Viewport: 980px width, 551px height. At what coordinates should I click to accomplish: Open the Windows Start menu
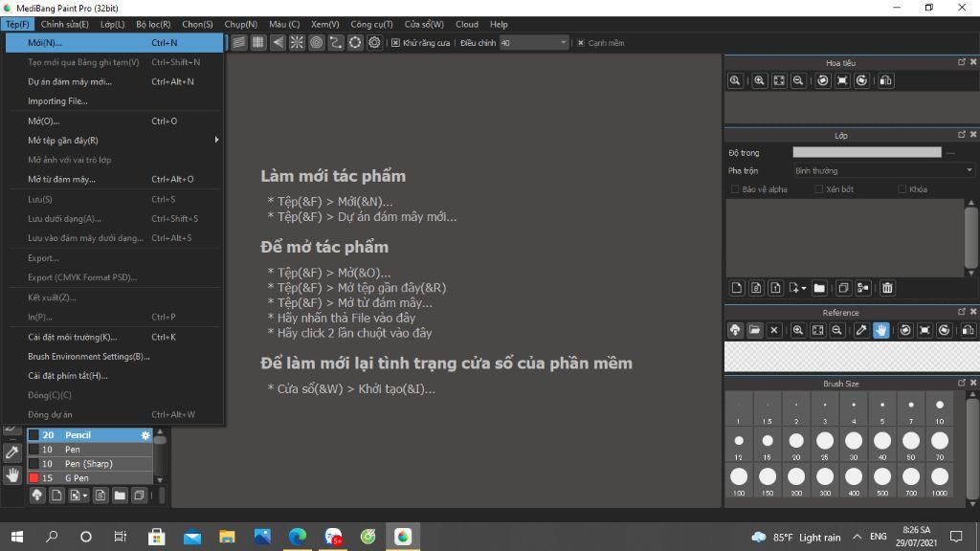point(17,537)
